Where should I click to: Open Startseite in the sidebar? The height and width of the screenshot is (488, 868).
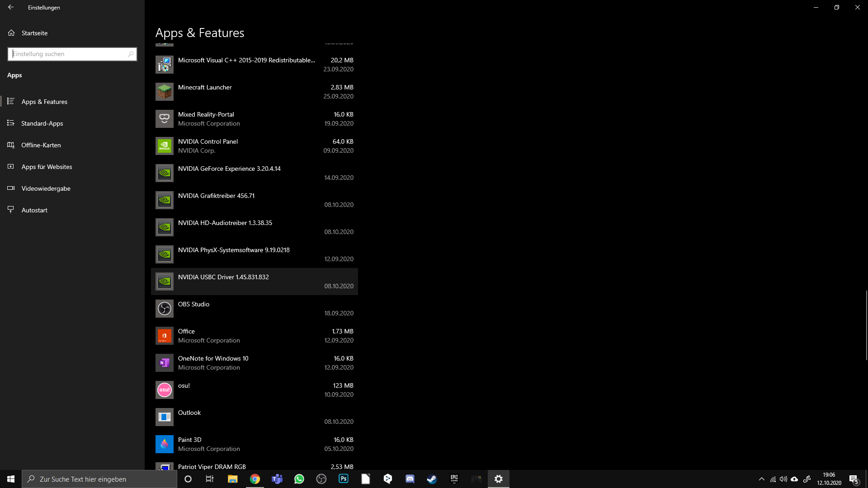pos(34,33)
